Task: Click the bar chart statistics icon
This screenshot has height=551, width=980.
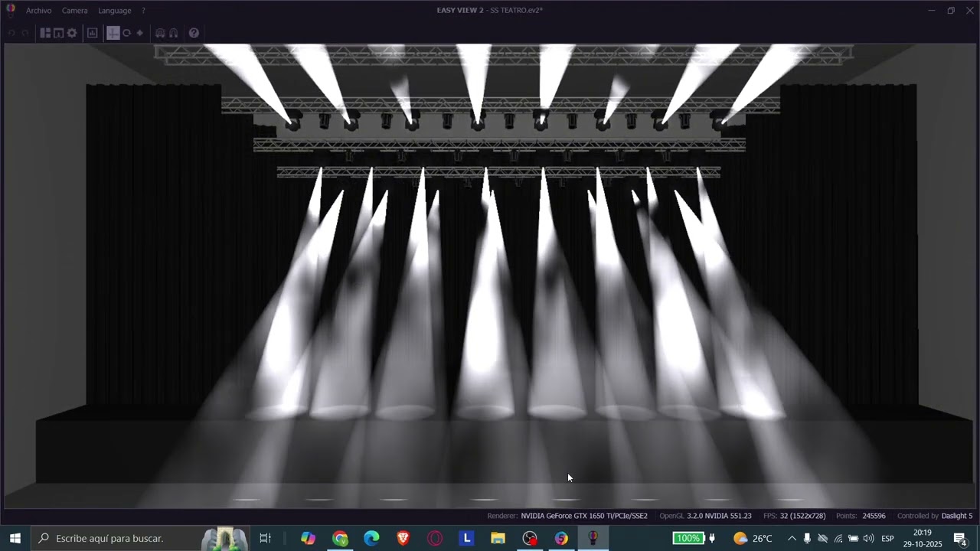Action: click(93, 33)
